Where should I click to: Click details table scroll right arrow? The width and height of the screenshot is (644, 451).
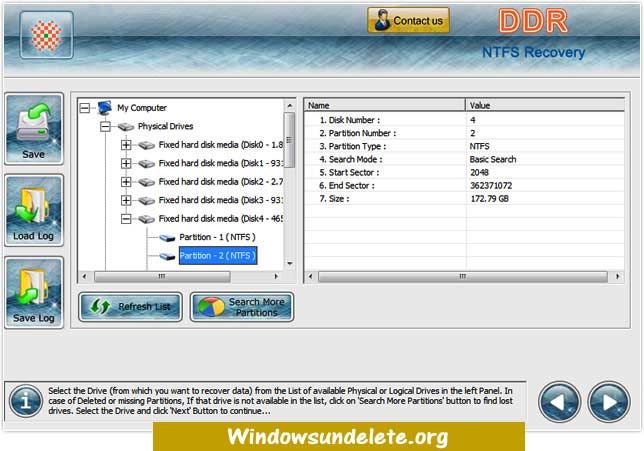[x=618, y=276]
